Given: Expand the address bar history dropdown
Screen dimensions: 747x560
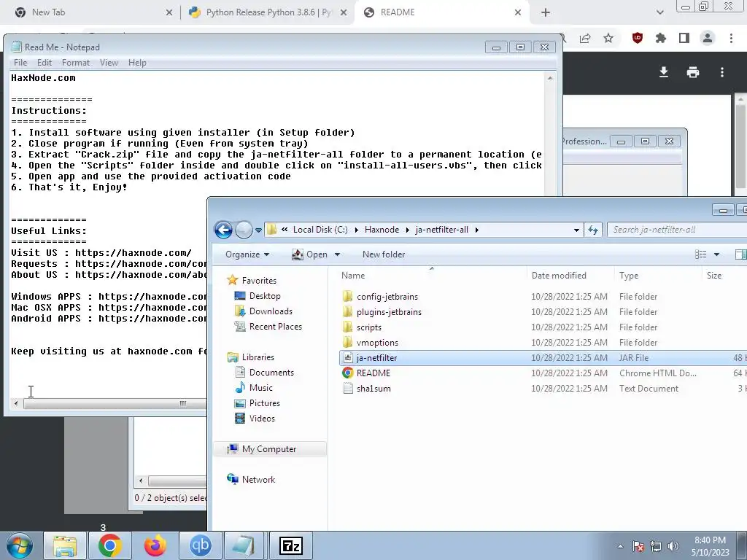Looking at the screenshot, I should (576, 230).
